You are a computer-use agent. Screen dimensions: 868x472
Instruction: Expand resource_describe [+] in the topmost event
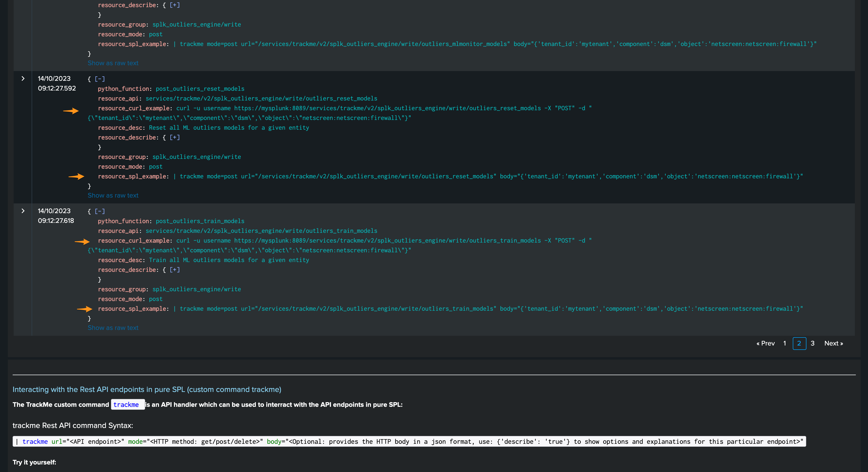pyautogui.click(x=175, y=5)
